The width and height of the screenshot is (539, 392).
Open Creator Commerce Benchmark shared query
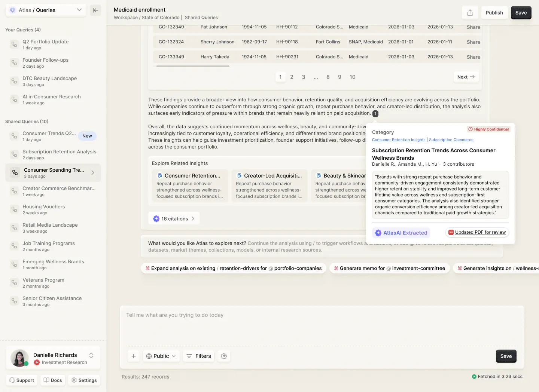tap(53, 191)
